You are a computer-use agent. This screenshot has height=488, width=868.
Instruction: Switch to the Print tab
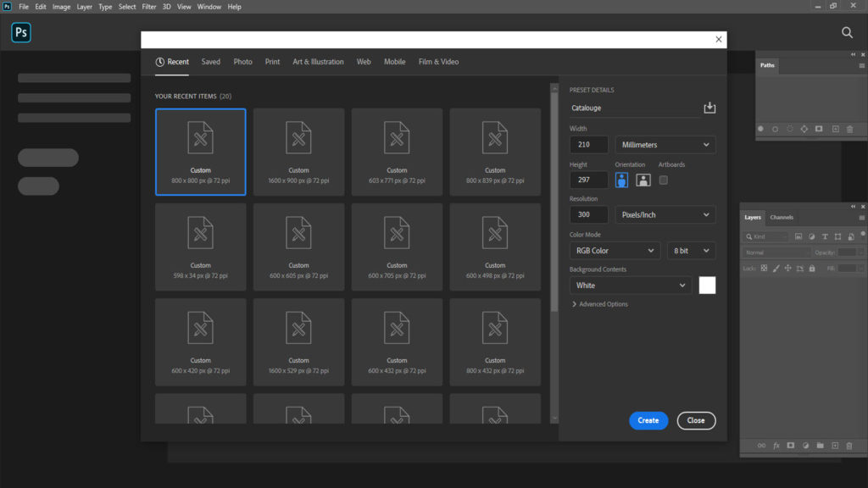click(272, 62)
